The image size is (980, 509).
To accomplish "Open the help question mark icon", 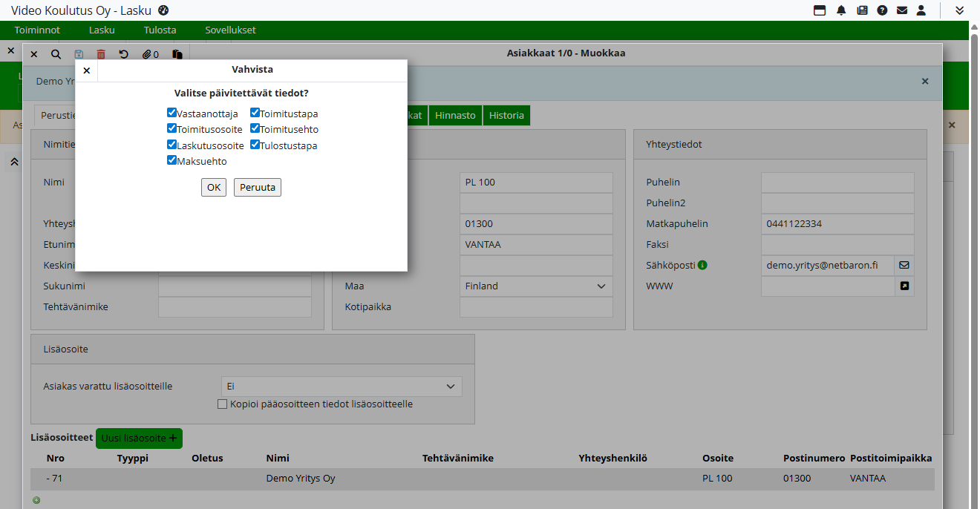I will pos(882,10).
